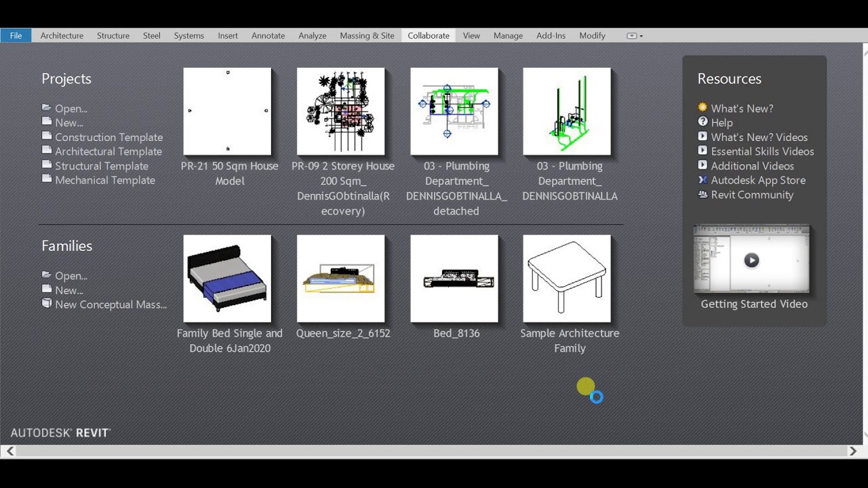The height and width of the screenshot is (488, 868).
Task: Start from the Architectural Template link
Action: pyautogui.click(x=108, y=151)
